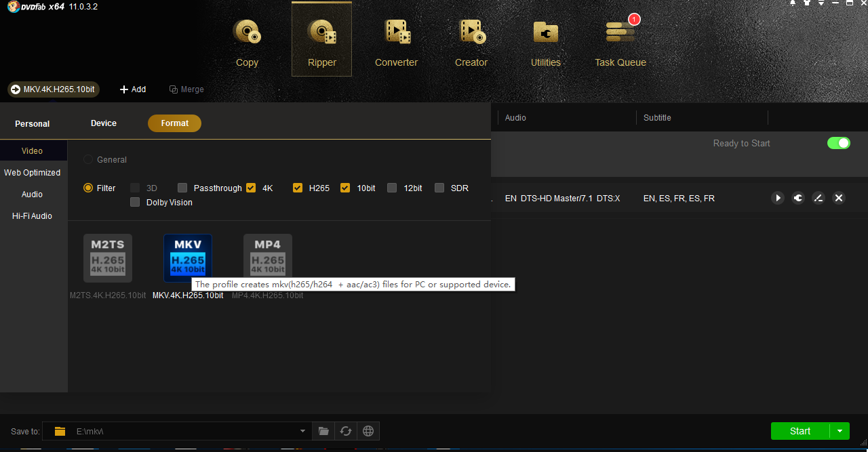Click the Audio column header

(515, 118)
